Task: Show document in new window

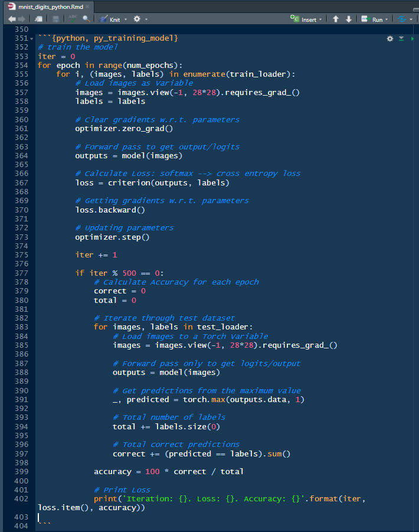Action: coord(40,19)
